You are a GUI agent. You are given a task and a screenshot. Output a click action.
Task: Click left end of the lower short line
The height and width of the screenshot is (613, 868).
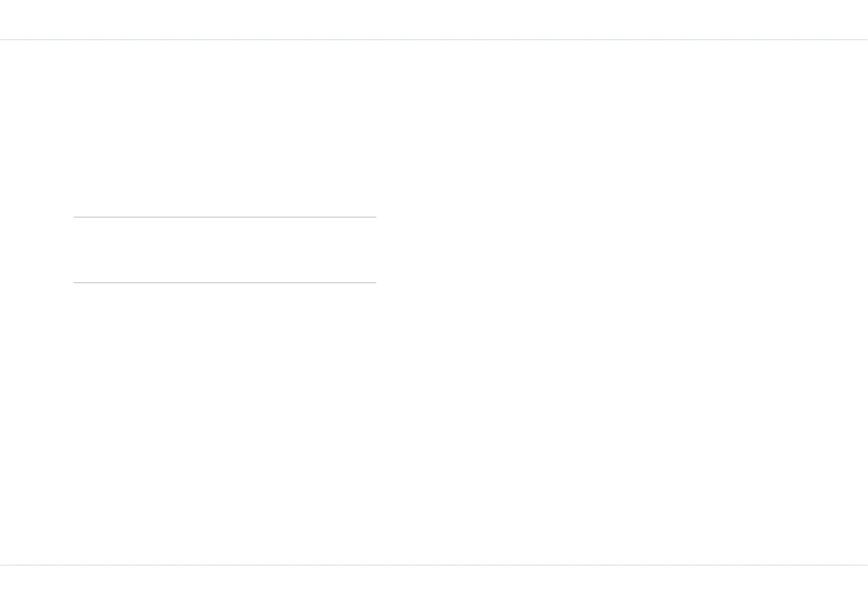tap(75, 283)
